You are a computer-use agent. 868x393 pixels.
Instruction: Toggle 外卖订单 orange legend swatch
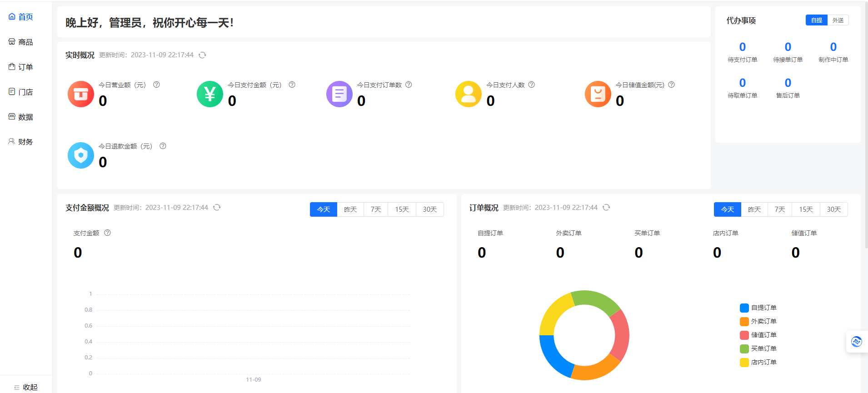(744, 322)
